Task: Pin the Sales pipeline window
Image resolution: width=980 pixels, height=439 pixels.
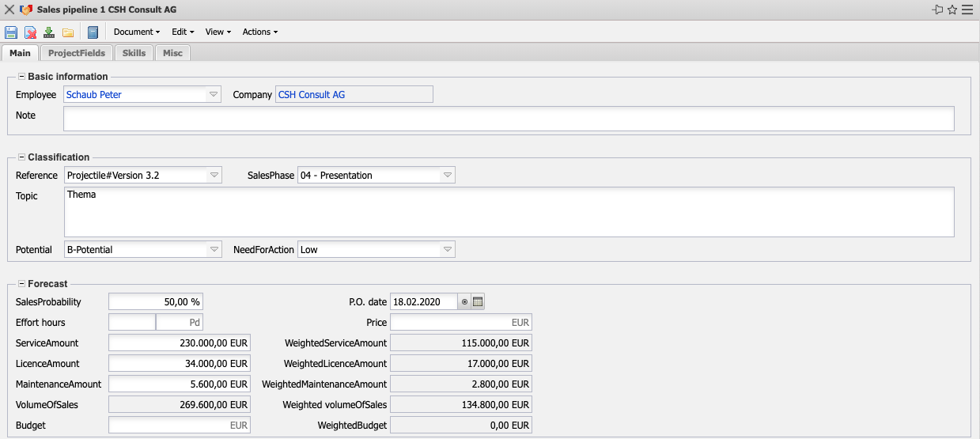Action: point(937,9)
